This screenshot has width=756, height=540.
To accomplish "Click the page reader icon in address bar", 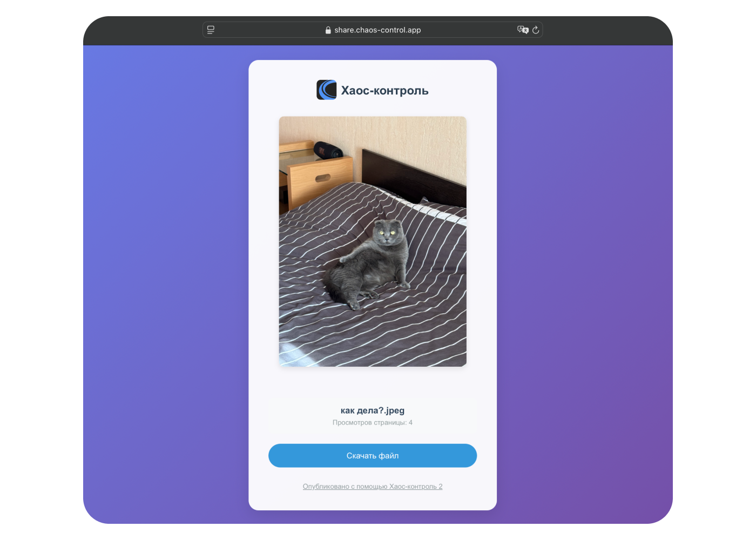I will click(x=211, y=30).
